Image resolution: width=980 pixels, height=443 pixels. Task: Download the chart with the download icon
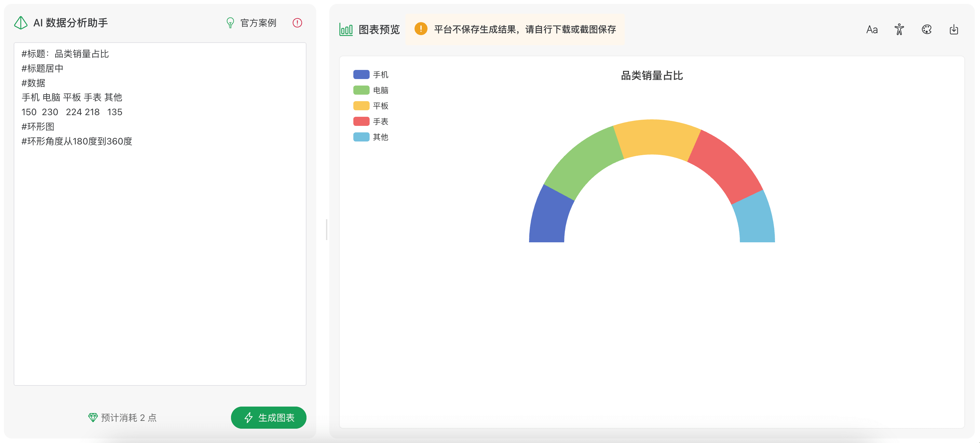tap(954, 29)
